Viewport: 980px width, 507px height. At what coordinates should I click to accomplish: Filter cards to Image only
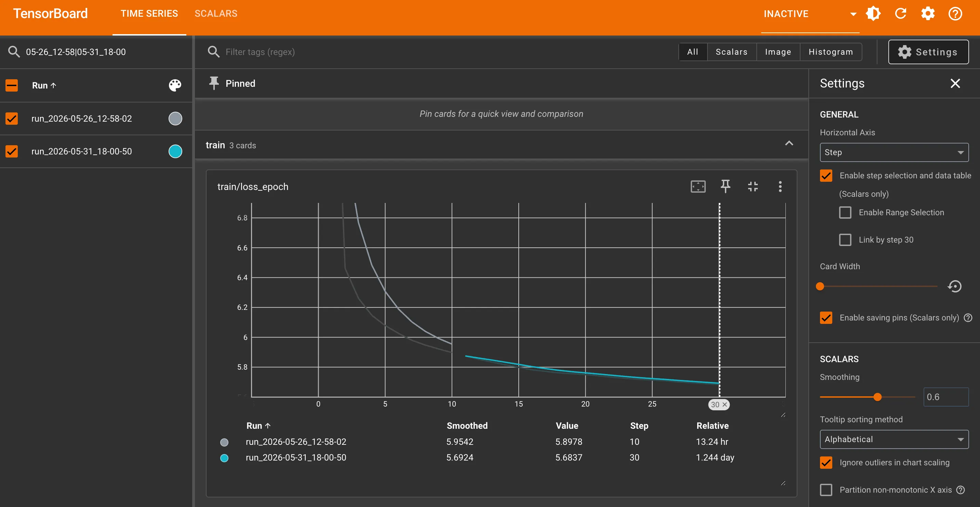click(778, 52)
